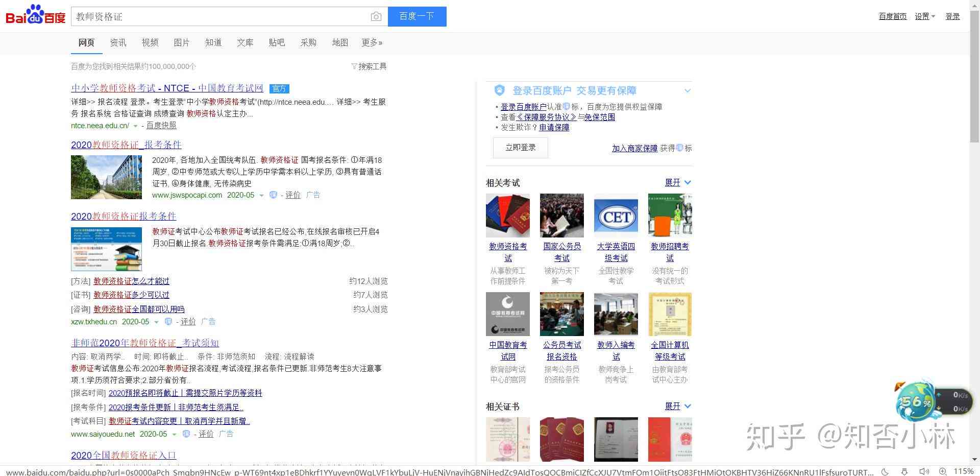Open 教师资格证多少可以过 link

131,295
